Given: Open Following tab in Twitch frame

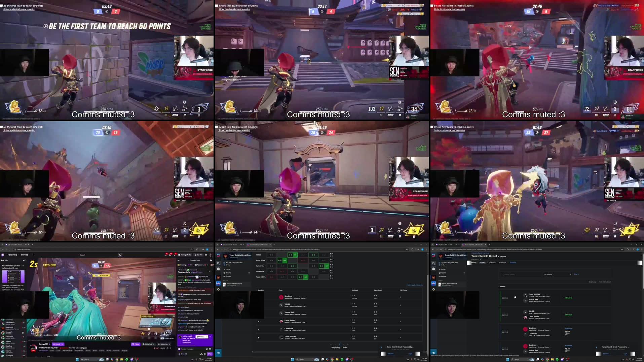Looking at the screenshot, I should pos(12,255).
